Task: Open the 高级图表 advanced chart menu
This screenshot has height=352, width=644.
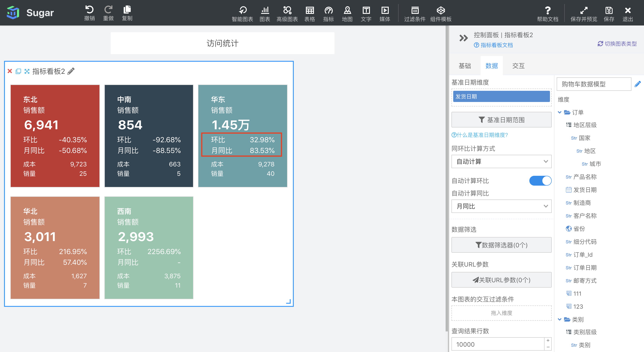Action: point(287,11)
